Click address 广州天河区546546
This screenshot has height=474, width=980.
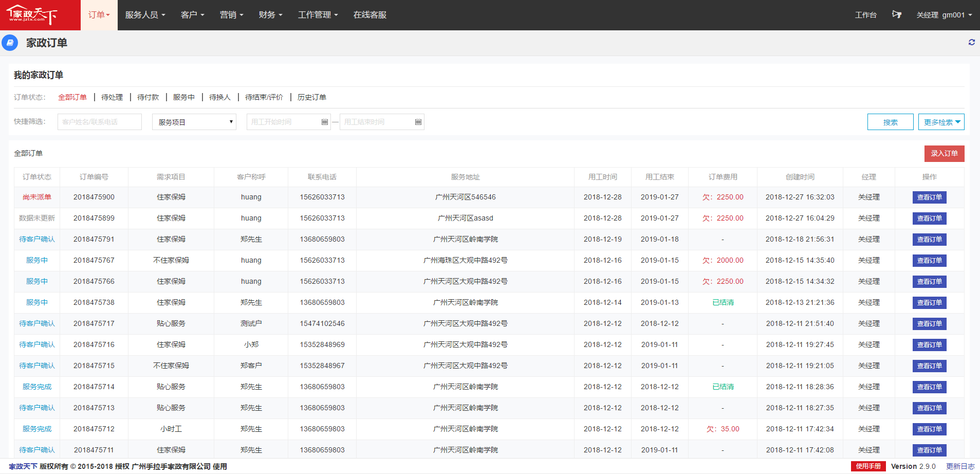coord(466,197)
